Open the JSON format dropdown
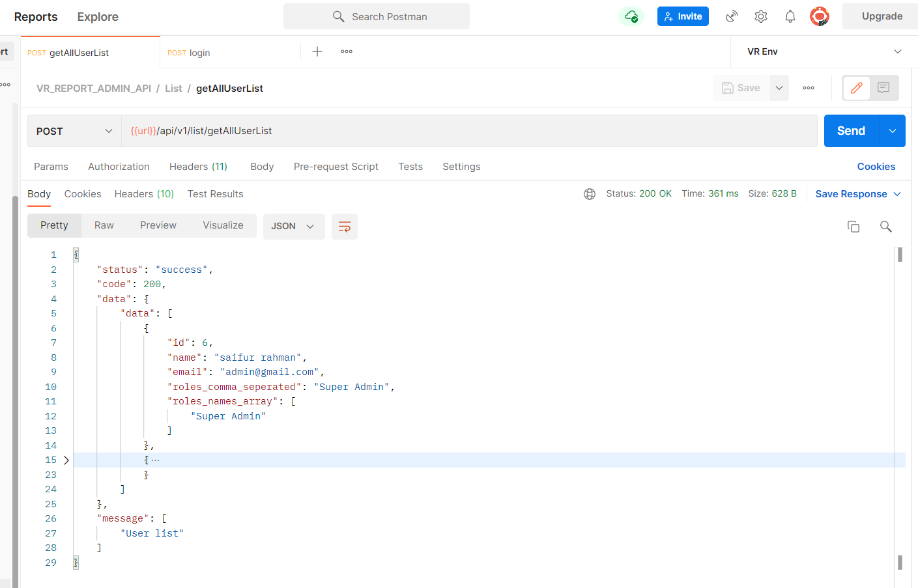Image resolution: width=918 pixels, height=588 pixels. pos(293,227)
